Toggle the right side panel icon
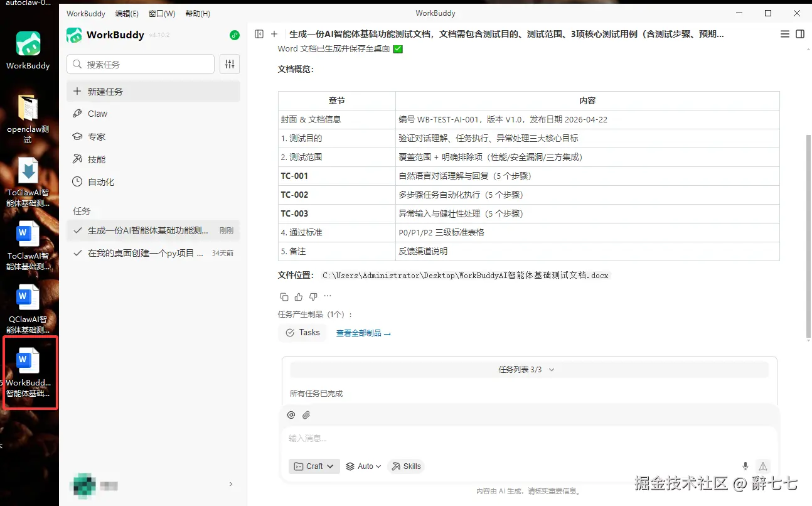The height and width of the screenshot is (506, 812). (x=800, y=34)
